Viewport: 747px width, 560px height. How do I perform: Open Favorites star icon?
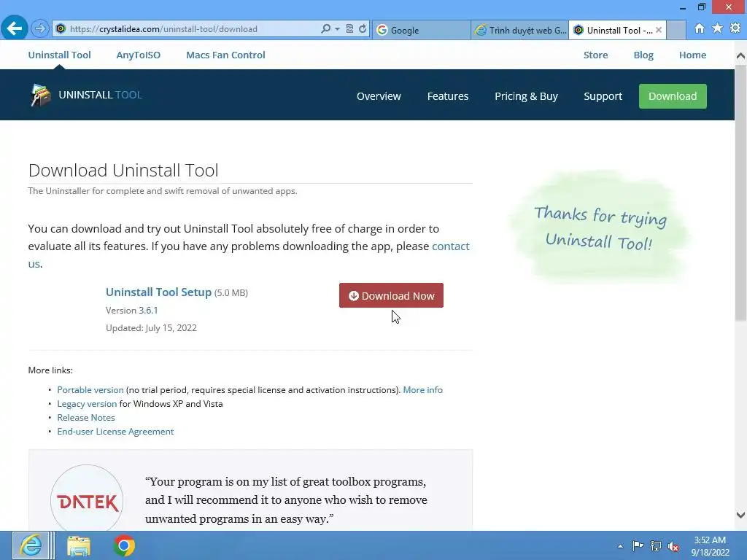click(718, 28)
